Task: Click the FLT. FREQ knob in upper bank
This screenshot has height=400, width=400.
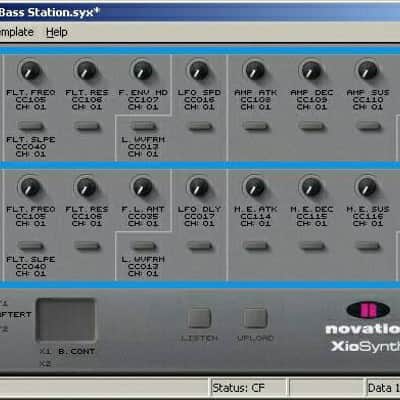Action: coord(30,71)
